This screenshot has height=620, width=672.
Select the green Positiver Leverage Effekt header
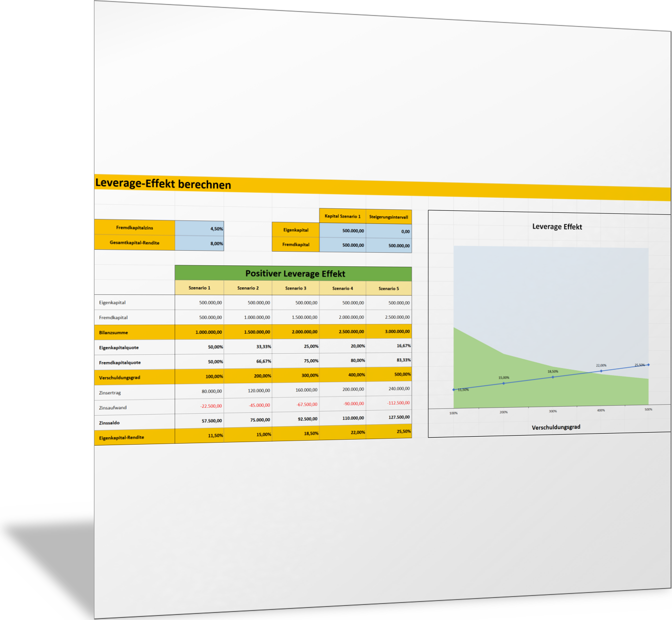295,274
